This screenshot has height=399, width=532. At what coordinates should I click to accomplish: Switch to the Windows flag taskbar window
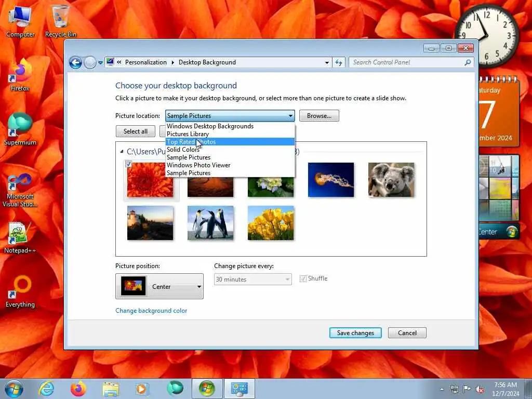[207, 389]
